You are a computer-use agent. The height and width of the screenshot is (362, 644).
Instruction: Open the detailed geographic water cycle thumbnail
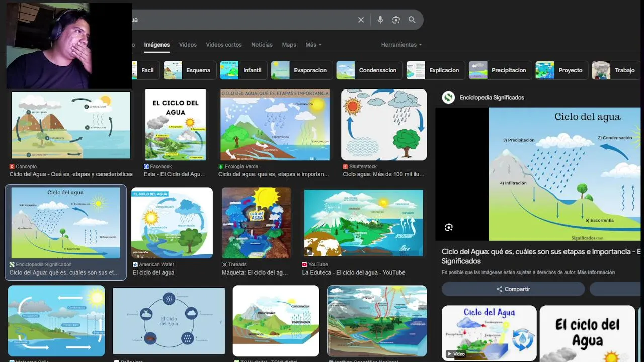tap(377, 321)
